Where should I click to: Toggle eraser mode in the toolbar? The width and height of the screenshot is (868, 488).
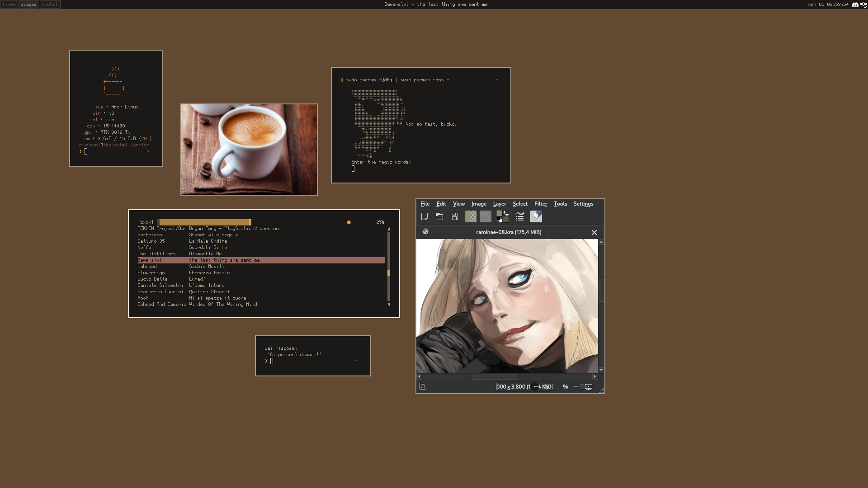click(x=536, y=217)
